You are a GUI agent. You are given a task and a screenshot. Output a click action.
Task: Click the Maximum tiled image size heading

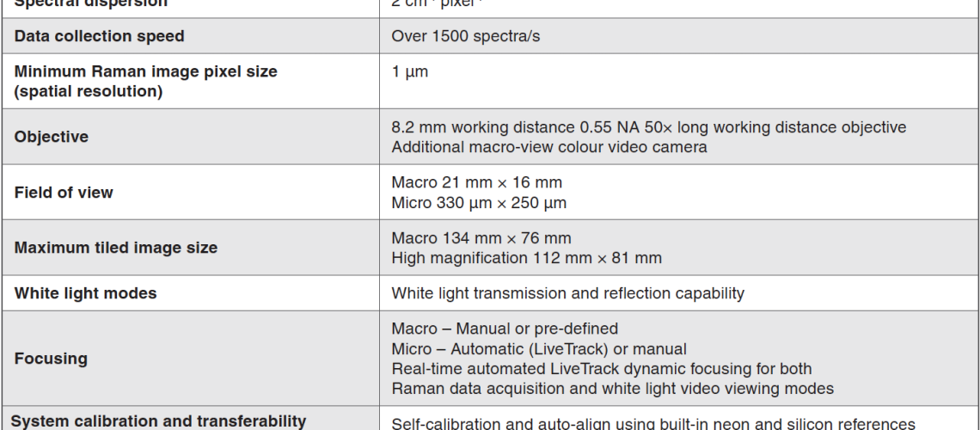coord(116,248)
